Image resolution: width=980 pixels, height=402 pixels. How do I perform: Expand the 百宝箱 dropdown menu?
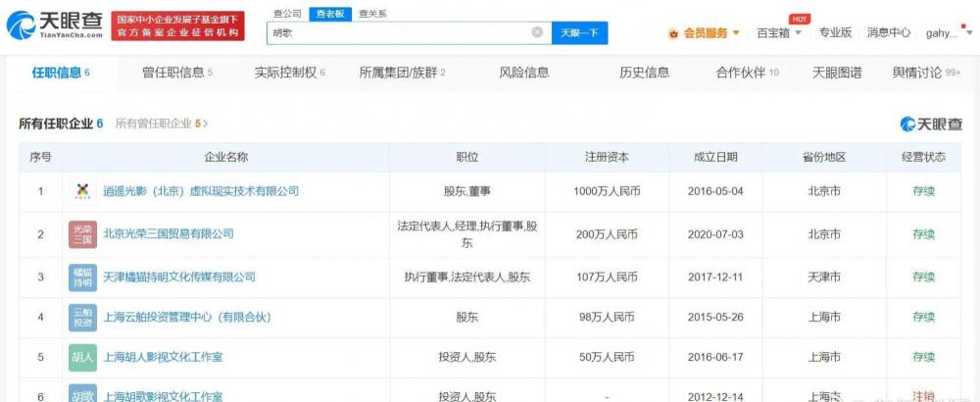(x=798, y=33)
